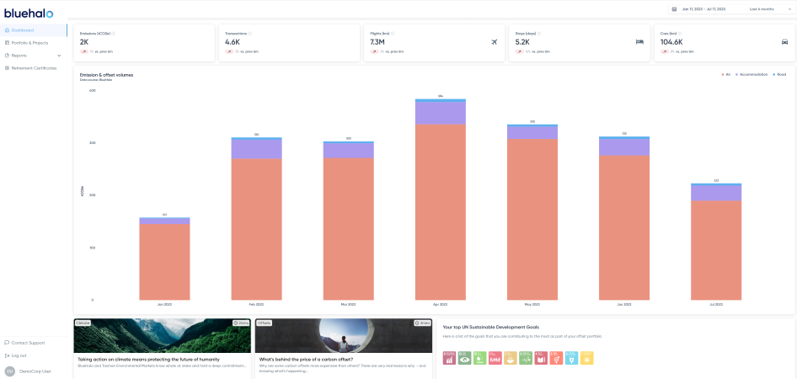The width and height of the screenshot is (797, 379).
Task: Click the Emissions info icon
Action: pyautogui.click(x=113, y=34)
